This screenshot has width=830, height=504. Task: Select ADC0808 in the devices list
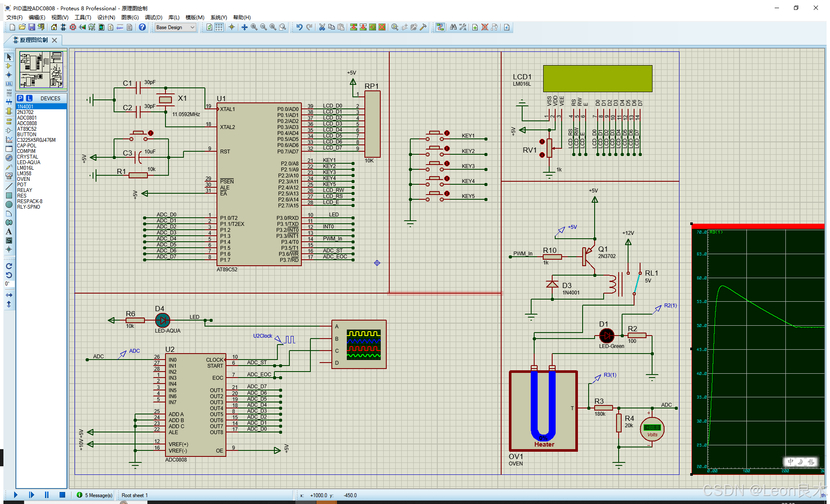click(x=27, y=123)
